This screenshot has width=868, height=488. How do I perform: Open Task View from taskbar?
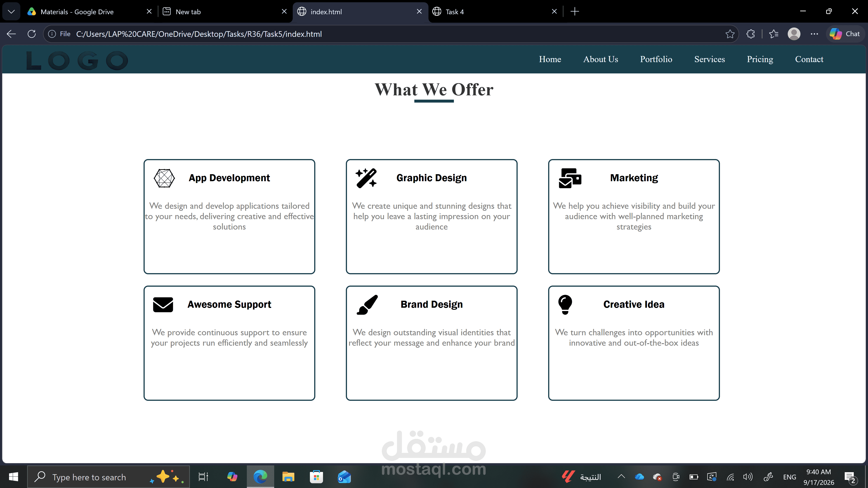click(x=203, y=477)
